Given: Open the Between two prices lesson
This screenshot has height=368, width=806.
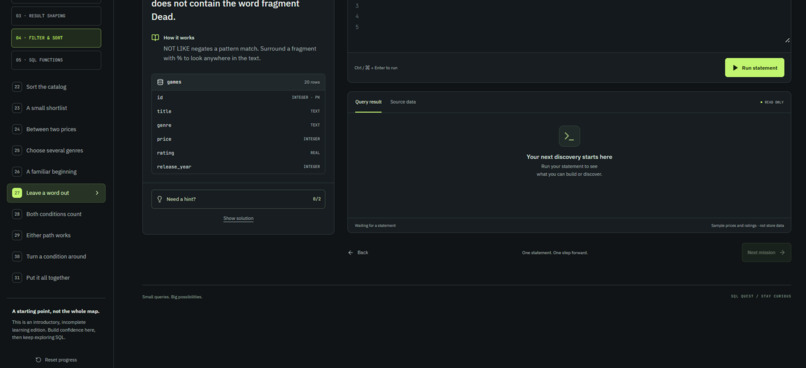Looking at the screenshot, I should (56, 130).
